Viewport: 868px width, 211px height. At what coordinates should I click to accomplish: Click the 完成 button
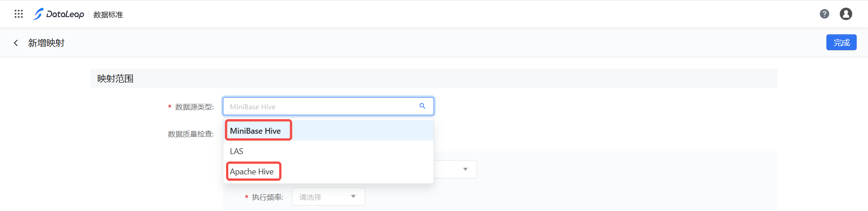coord(841,42)
